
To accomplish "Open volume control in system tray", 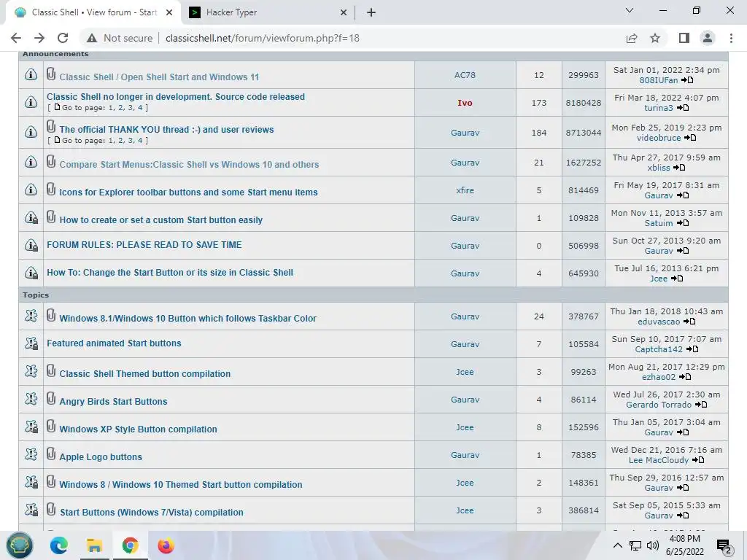I will click(x=652, y=545).
